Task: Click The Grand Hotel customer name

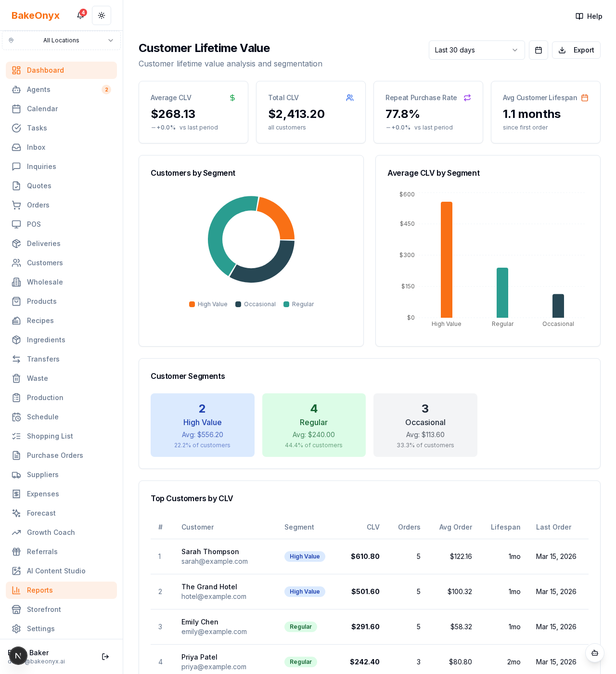Action: tap(209, 587)
